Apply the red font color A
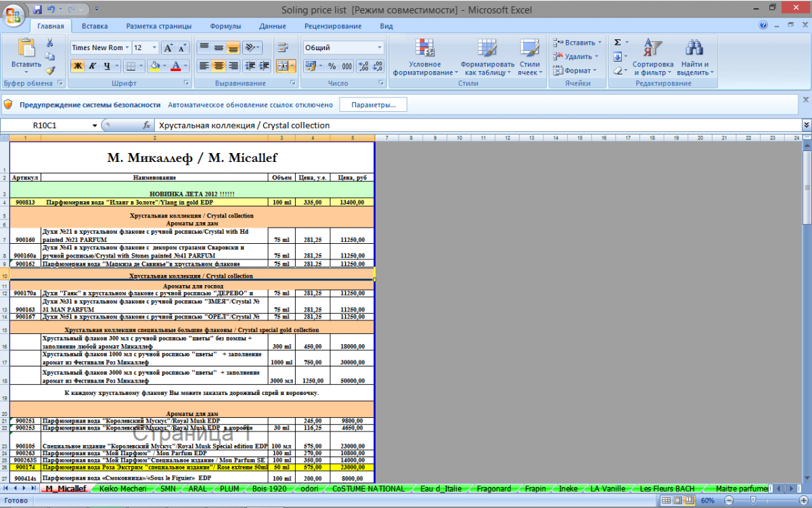 [x=176, y=66]
